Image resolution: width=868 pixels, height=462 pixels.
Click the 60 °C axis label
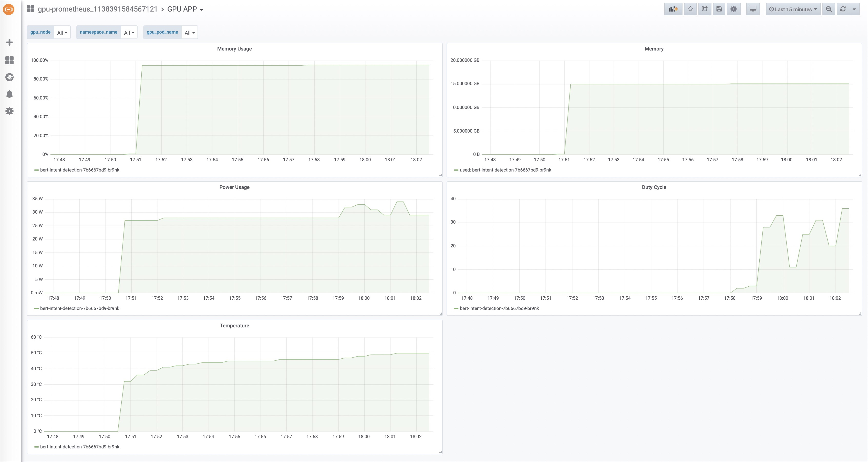click(x=36, y=337)
